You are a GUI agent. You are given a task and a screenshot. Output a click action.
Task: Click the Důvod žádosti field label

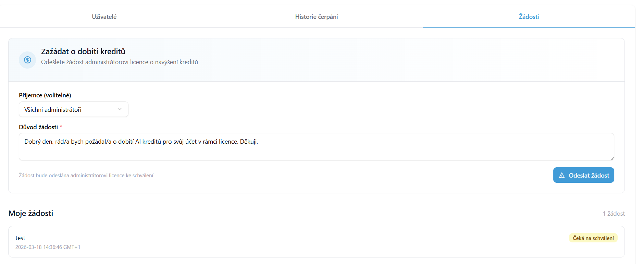[38, 127]
